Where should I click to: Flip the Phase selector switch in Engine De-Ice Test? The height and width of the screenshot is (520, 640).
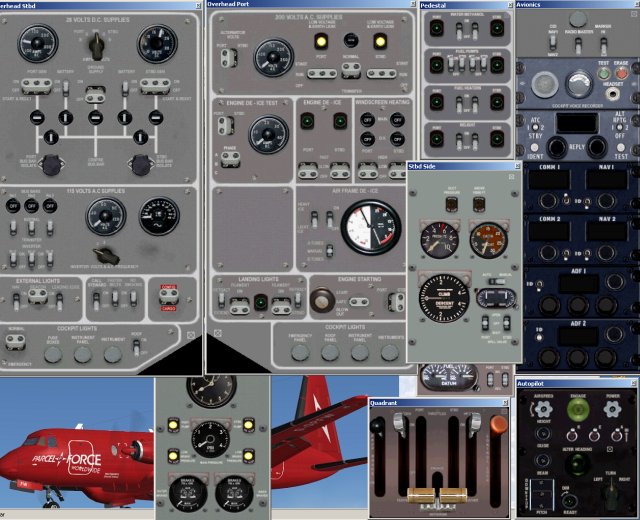tap(230, 159)
